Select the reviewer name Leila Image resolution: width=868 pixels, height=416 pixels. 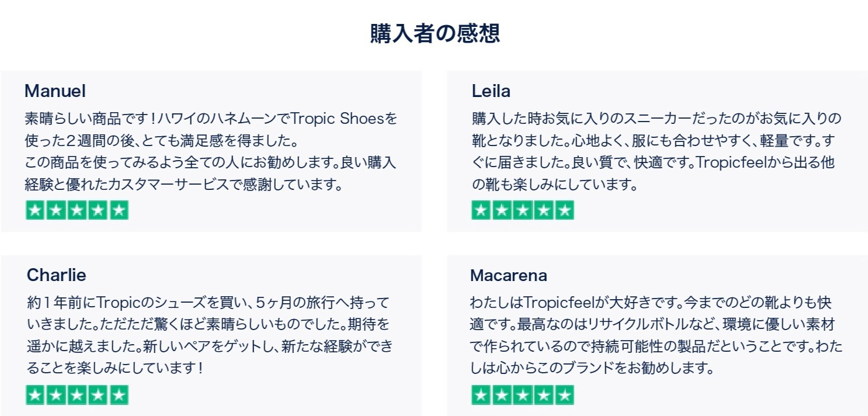click(x=491, y=91)
